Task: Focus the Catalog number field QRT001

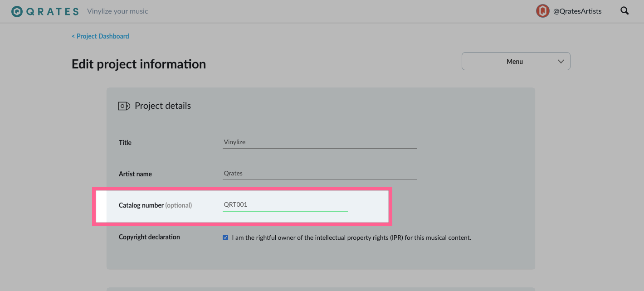Action: pyautogui.click(x=285, y=205)
